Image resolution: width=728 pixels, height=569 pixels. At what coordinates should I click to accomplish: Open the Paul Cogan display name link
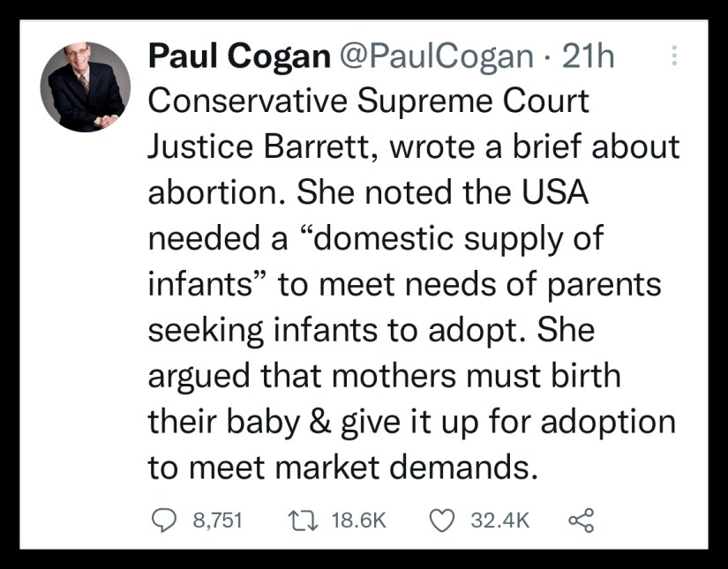236,58
